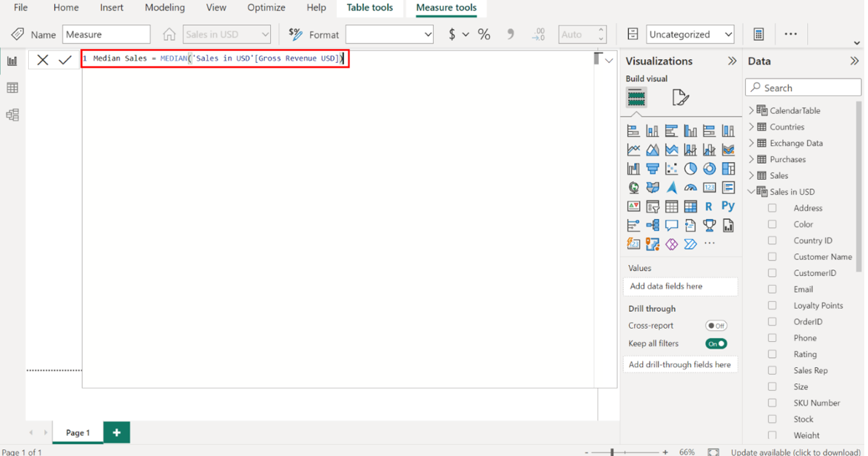868x456 pixels.
Task: Open the Uncategorized data category dropdown
Action: 690,35
